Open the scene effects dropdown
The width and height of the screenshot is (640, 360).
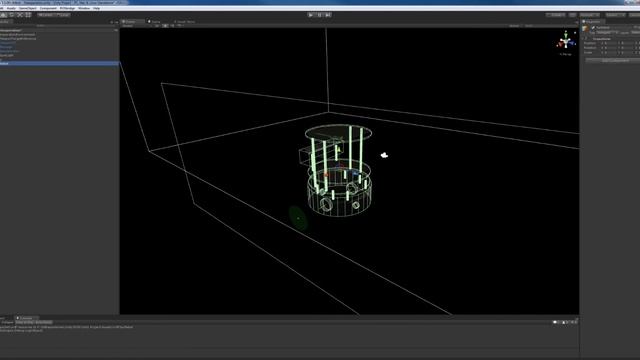180,26
